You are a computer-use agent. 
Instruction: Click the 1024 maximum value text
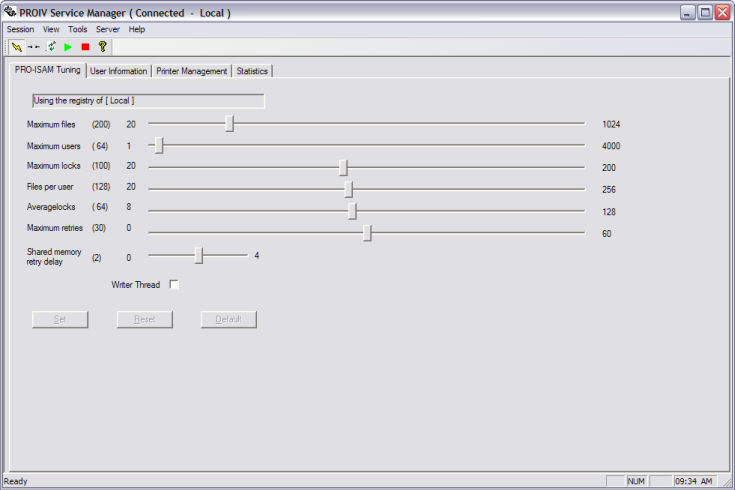tap(611, 124)
